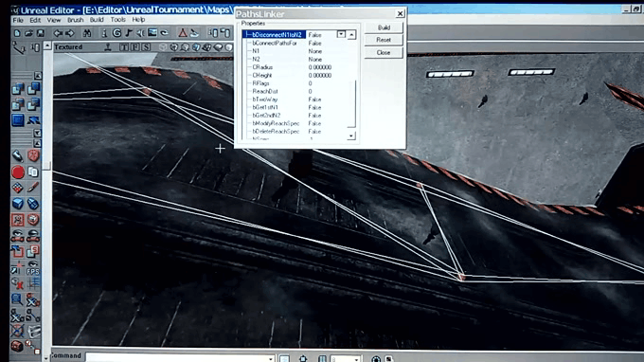Open the Help menu
Viewport: 644px width, 362px height.
[x=138, y=20]
